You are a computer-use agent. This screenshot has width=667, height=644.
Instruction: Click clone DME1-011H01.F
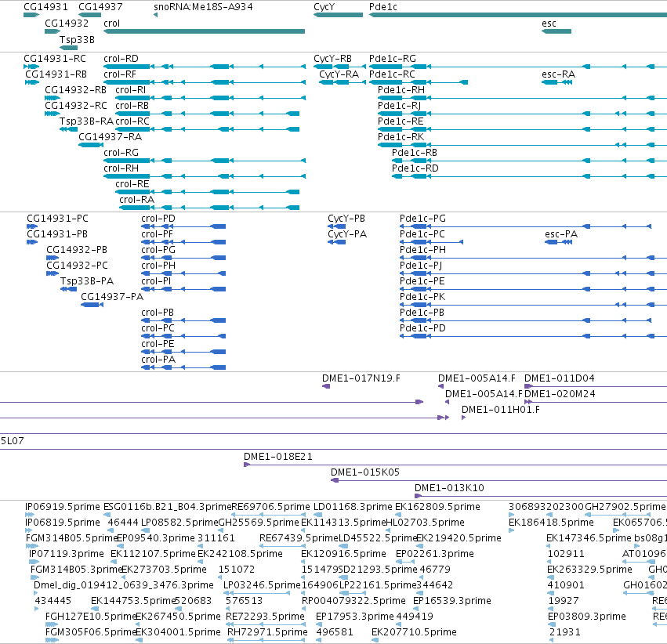(464, 418)
